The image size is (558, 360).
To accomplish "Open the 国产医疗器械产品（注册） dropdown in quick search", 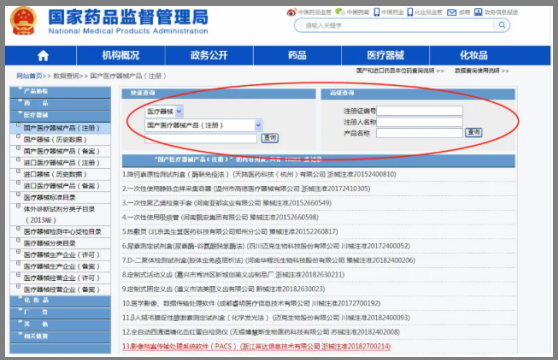I will coord(204,125).
